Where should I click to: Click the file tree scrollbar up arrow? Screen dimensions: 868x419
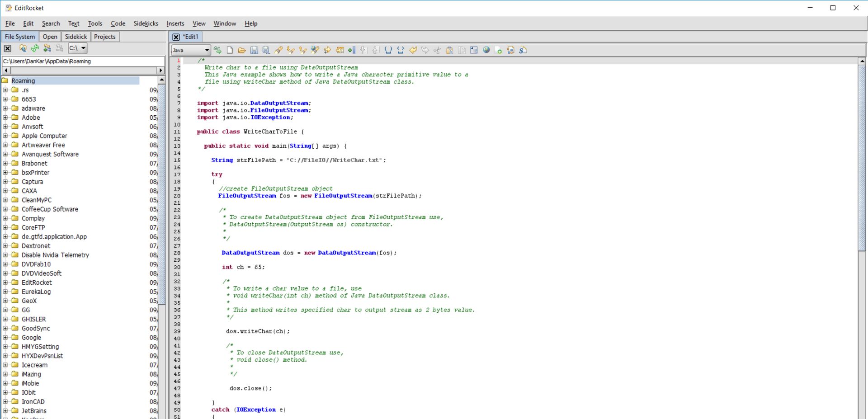pyautogui.click(x=162, y=80)
